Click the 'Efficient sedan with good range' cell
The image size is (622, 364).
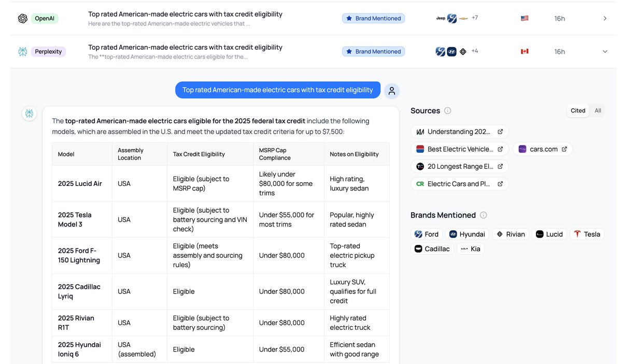tap(357, 350)
